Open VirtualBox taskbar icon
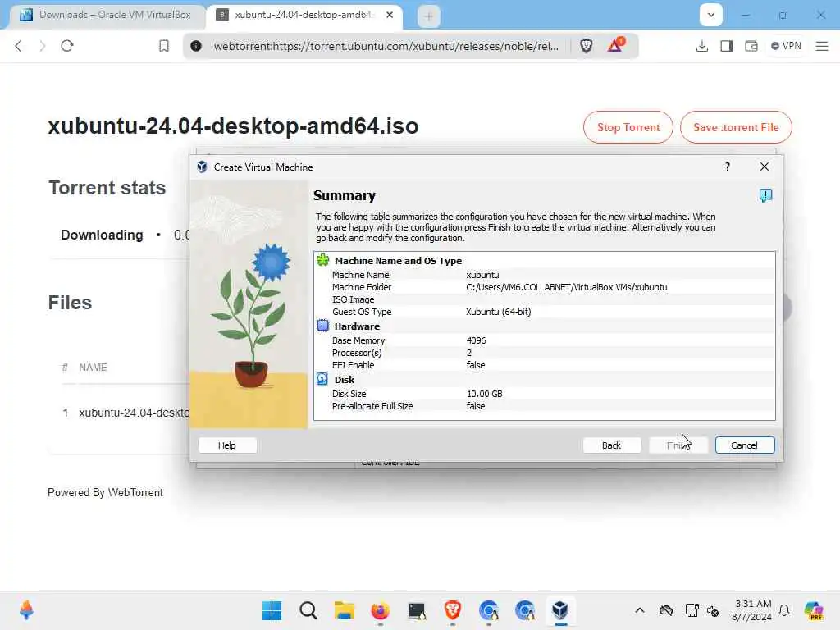 pos(560,610)
